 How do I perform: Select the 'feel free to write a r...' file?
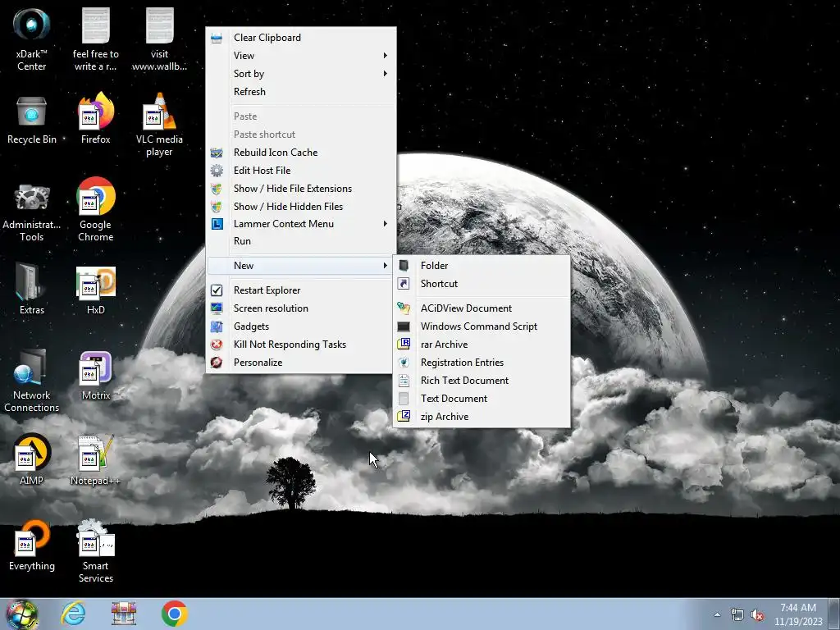(x=96, y=39)
